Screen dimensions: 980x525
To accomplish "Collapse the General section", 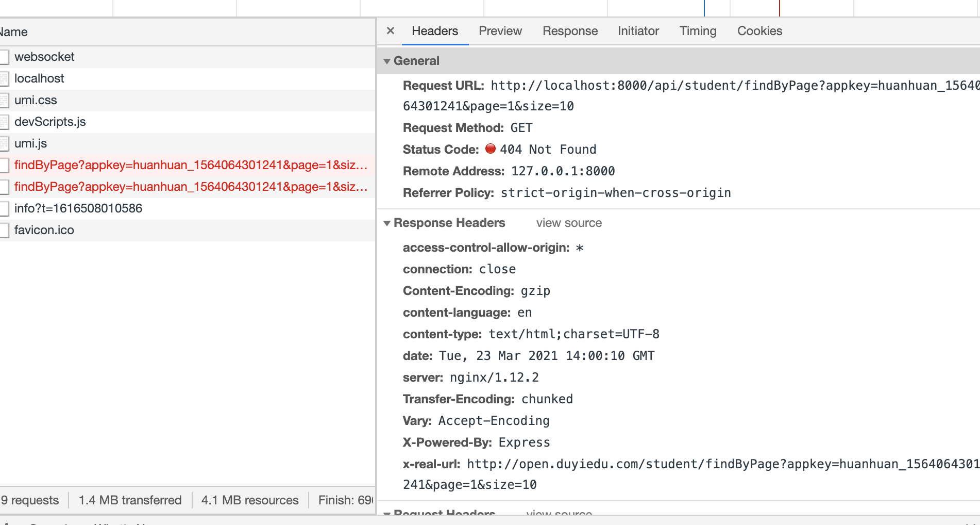I will point(387,61).
